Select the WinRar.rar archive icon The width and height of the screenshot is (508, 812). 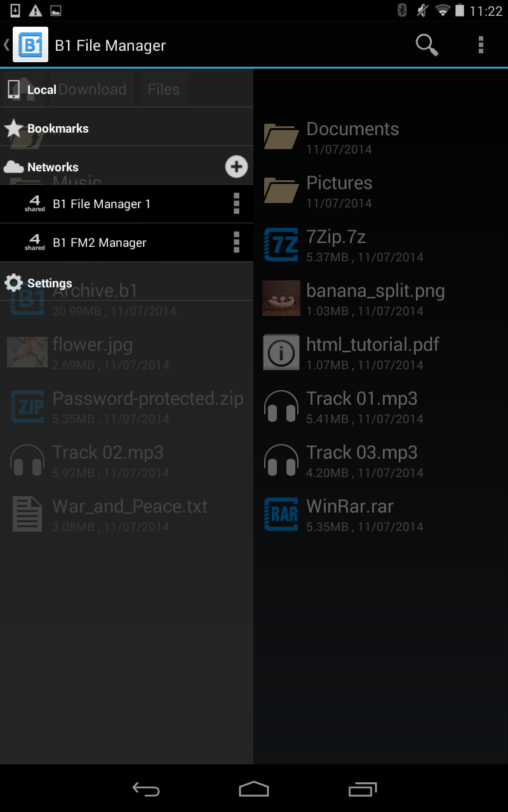(281, 514)
